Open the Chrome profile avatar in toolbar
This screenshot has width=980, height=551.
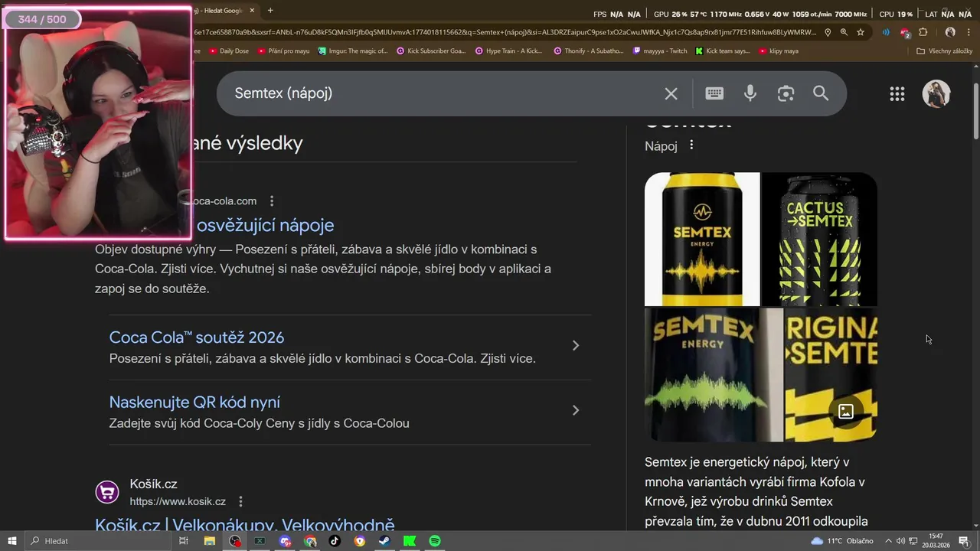click(x=950, y=32)
